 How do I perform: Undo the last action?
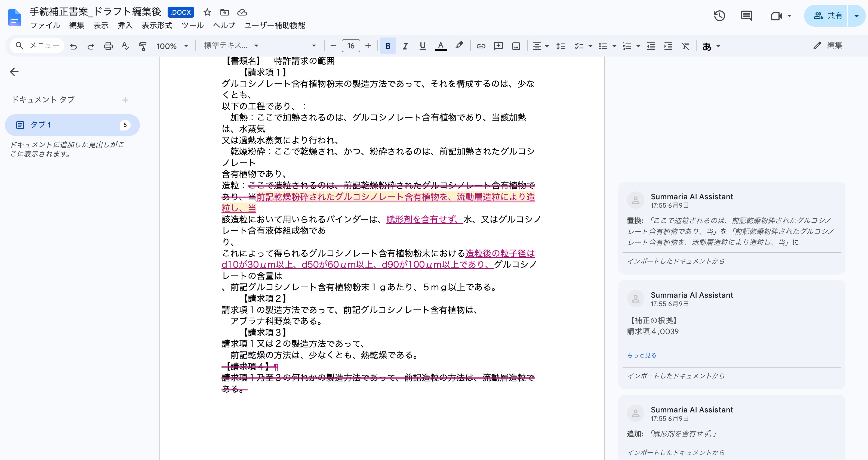pyautogui.click(x=73, y=46)
